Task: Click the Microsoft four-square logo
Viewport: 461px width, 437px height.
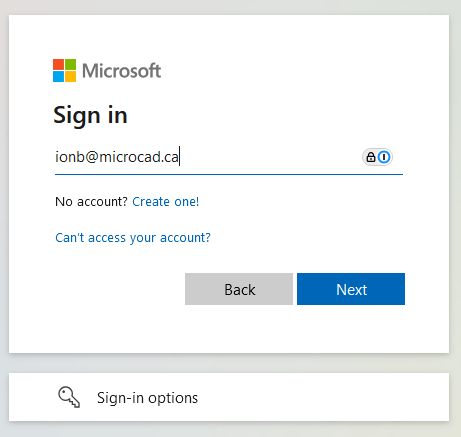Action: [64, 70]
